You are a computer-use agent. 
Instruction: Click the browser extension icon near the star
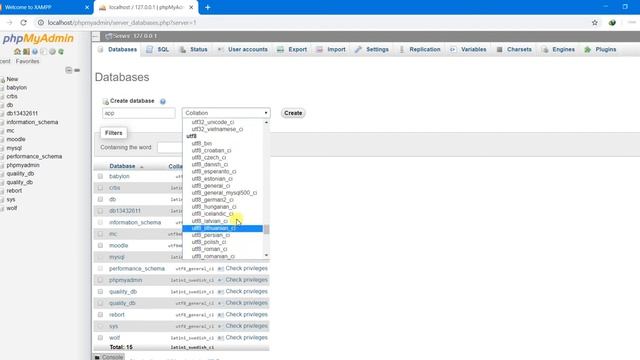click(612, 23)
